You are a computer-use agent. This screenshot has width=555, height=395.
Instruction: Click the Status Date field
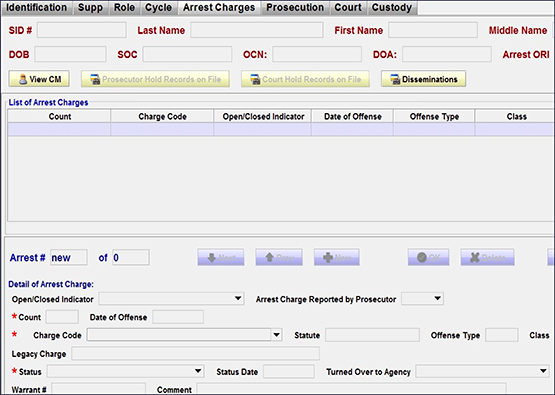pos(289,371)
